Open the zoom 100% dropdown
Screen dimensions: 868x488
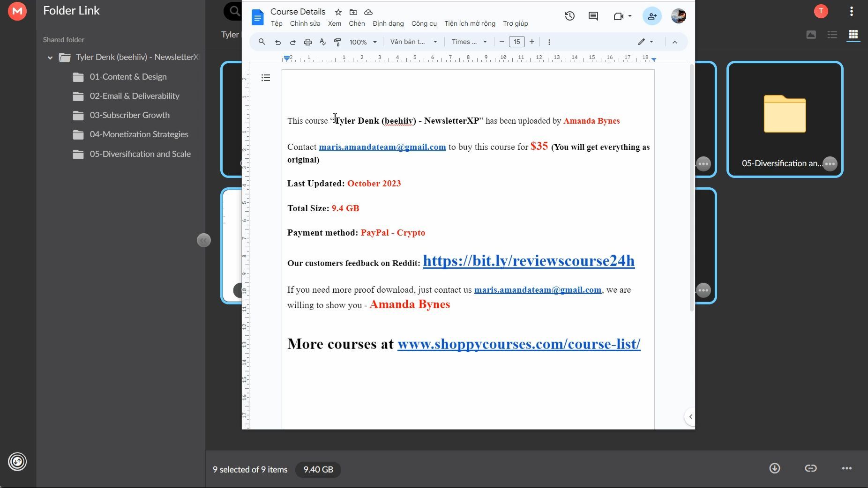[x=363, y=42]
